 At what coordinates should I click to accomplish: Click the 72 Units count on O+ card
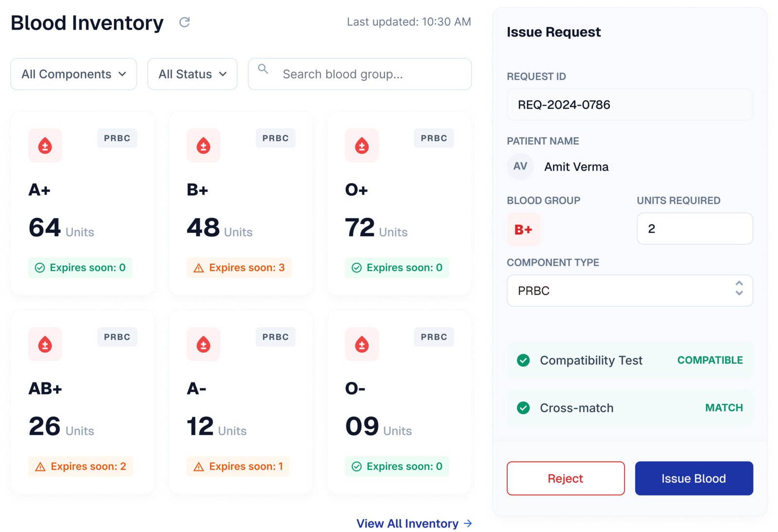(376, 228)
